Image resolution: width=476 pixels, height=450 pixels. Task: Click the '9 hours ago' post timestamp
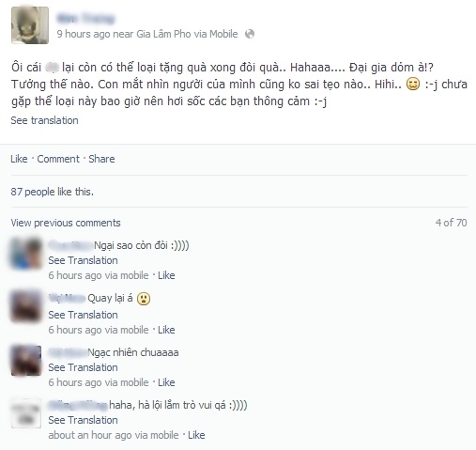tap(84, 34)
